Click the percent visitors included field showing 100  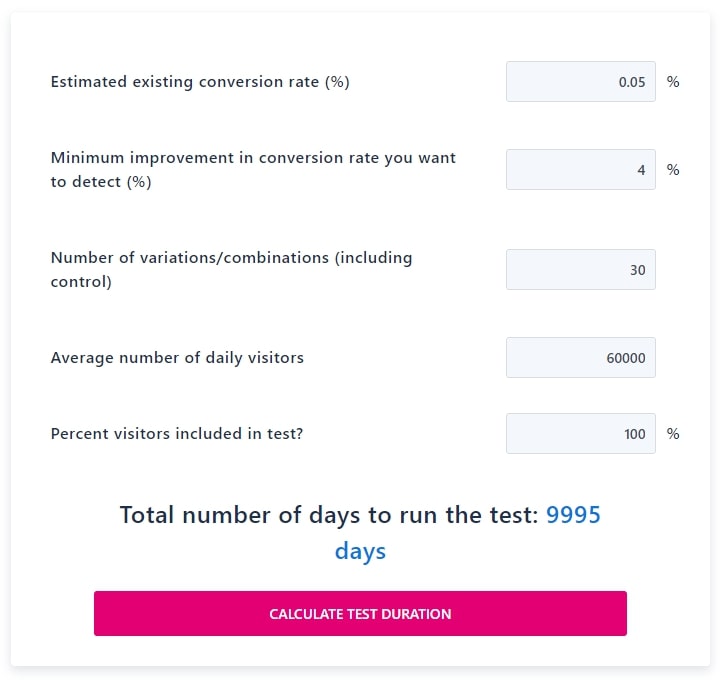[581, 434]
